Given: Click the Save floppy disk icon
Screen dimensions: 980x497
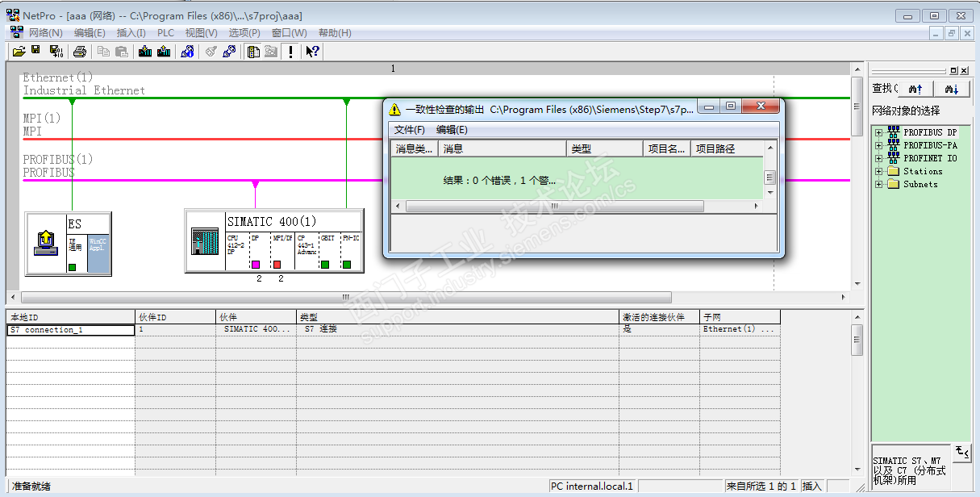Looking at the screenshot, I should tap(36, 52).
